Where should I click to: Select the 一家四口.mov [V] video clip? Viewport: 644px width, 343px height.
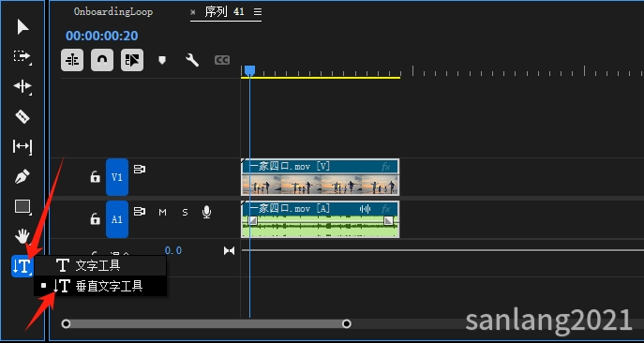coord(320,177)
